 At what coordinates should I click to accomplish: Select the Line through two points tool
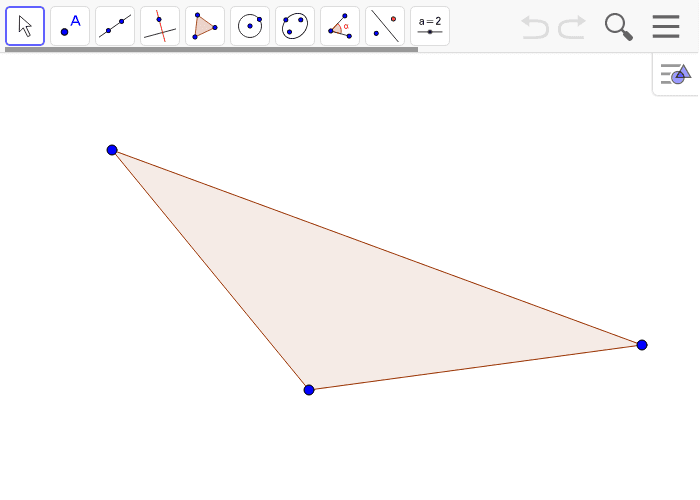pos(115,26)
